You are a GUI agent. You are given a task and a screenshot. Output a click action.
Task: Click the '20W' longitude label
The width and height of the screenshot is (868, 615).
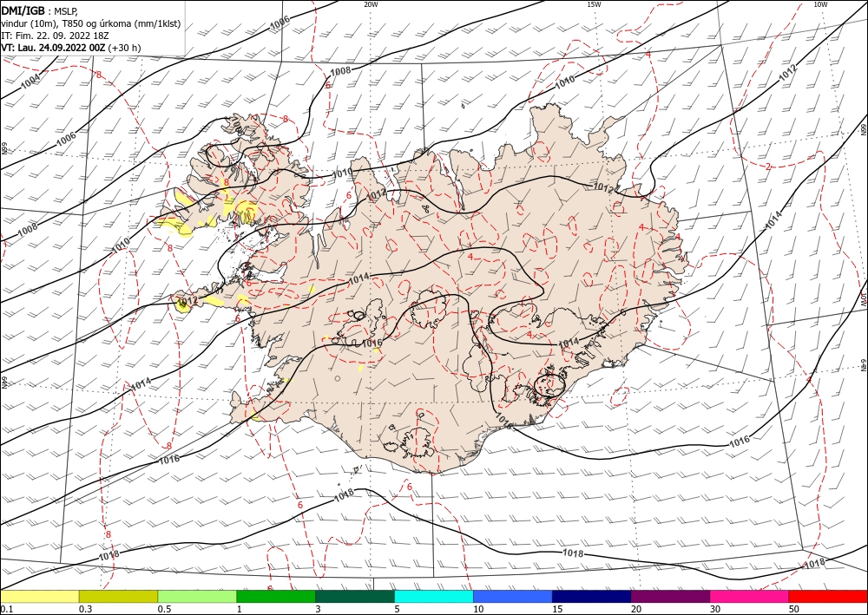pos(371,4)
